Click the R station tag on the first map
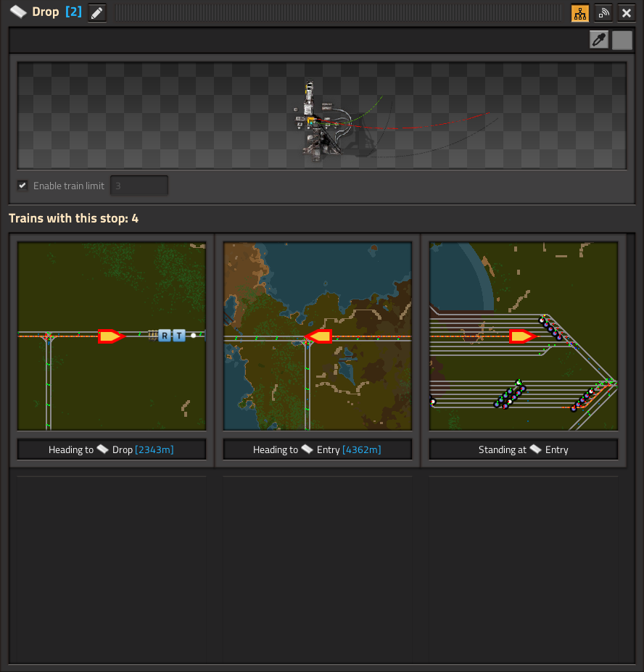This screenshot has height=672, width=644. pos(165,336)
